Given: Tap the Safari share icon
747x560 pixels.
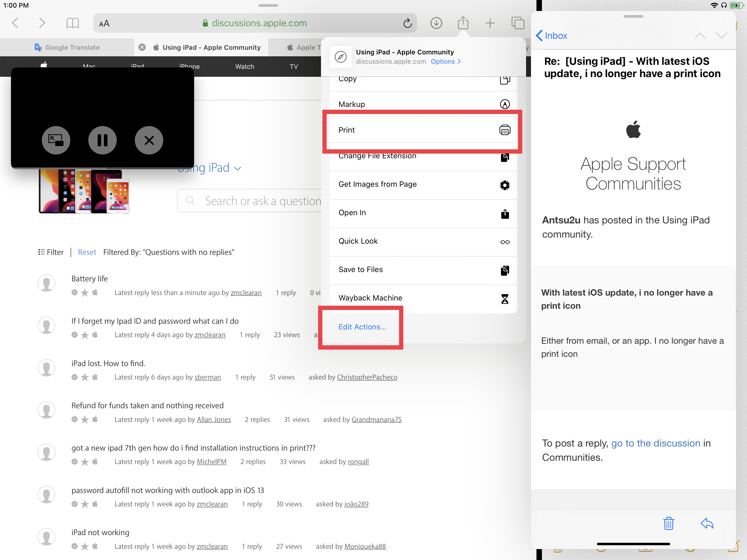Looking at the screenshot, I should 463,23.
